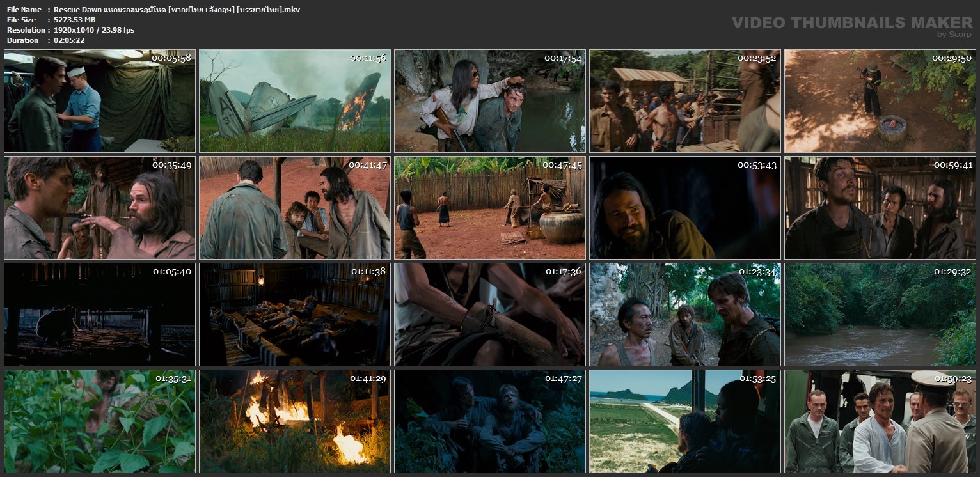This screenshot has height=477, width=980.
Task: Click the jungle leaves thumbnail at 01:35:31
Action: point(100,421)
